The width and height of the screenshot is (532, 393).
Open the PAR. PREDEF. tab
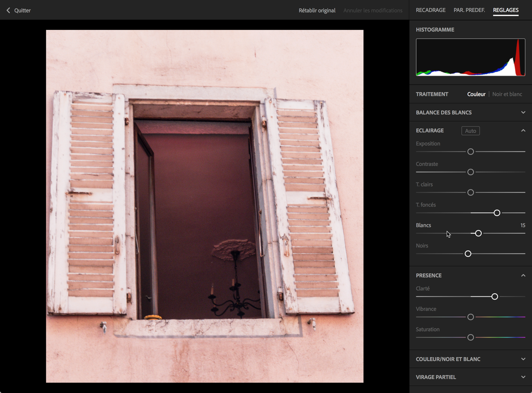coord(469,10)
